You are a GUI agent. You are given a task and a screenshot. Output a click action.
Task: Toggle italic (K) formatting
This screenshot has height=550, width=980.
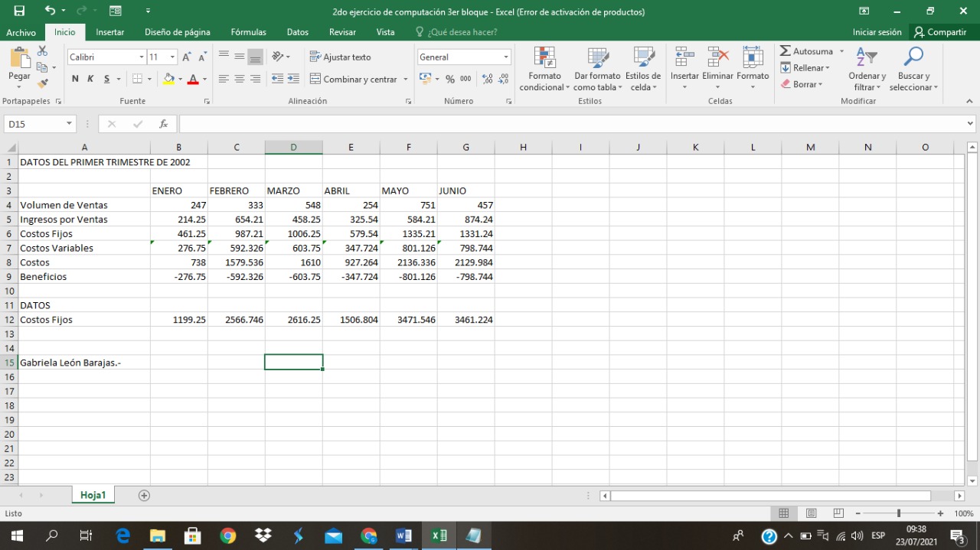(90, 79)
